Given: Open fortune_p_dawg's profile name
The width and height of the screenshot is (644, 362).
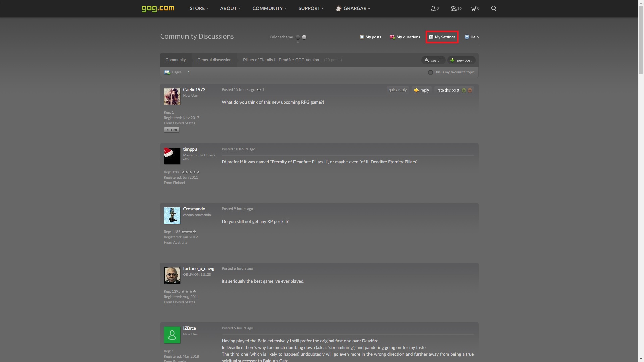Looking at the screenshot, I should [x=199, y=269].
